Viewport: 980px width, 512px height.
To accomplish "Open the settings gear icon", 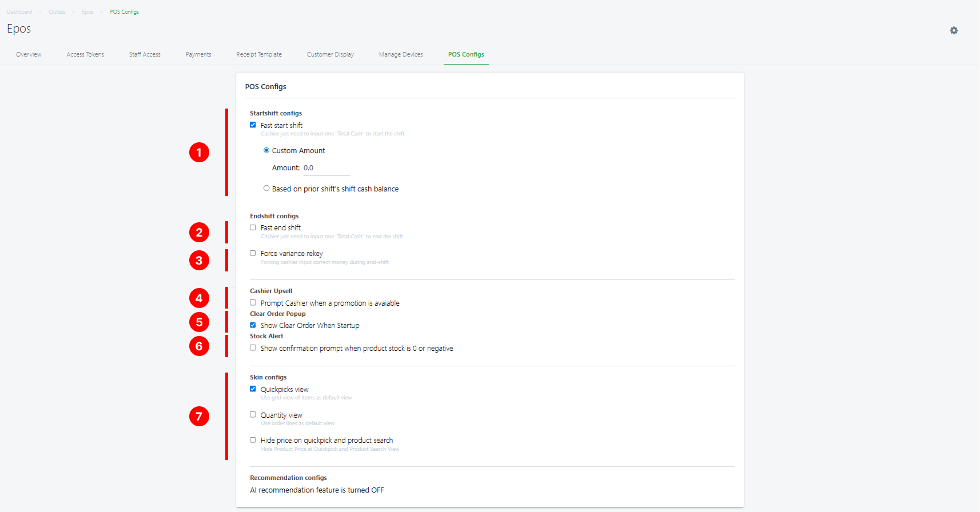I will 954,30.
